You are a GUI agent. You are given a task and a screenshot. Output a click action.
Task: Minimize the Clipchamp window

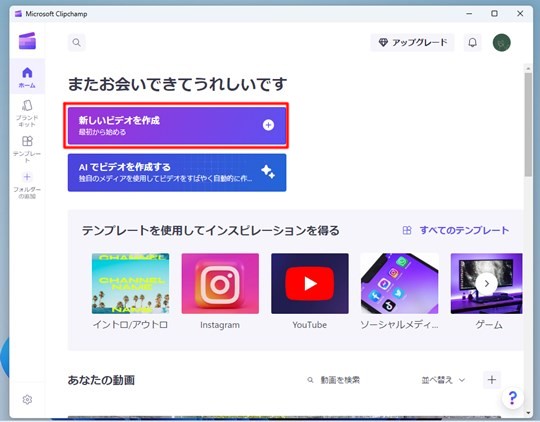pyautogui.click(x=469, y=13)
